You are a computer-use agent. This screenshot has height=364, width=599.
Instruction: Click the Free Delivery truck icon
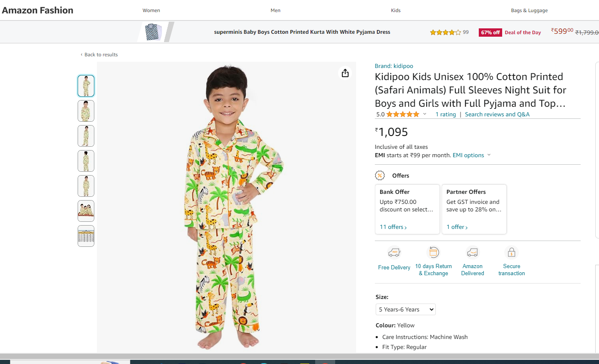(x=394, y=253)
